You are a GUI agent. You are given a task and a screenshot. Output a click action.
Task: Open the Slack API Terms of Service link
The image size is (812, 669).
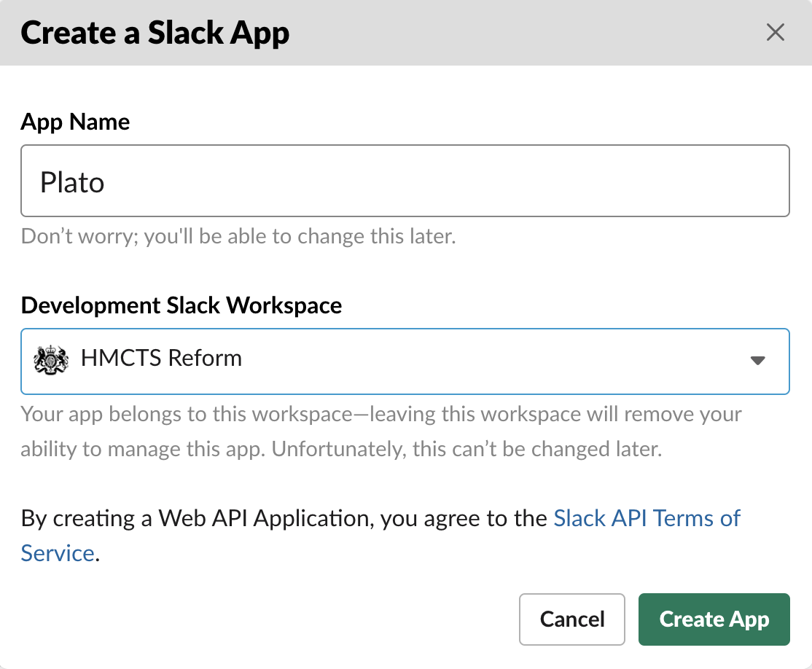647,518
